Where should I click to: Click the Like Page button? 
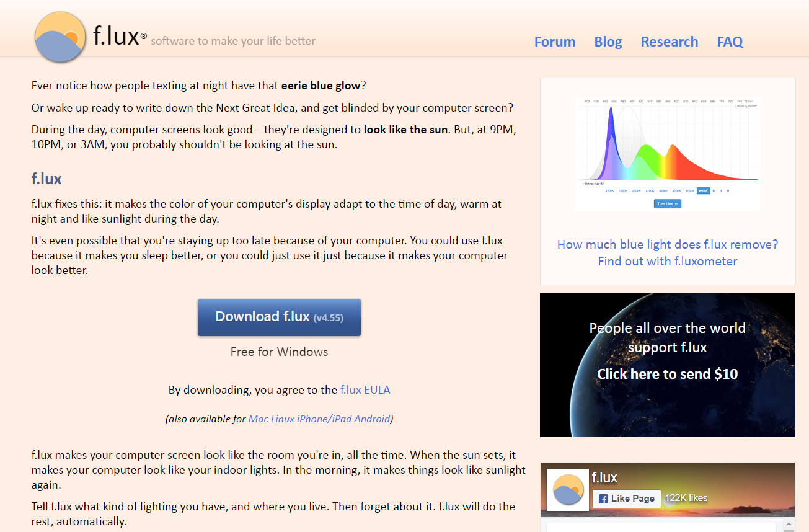click(x=626, y=499)
